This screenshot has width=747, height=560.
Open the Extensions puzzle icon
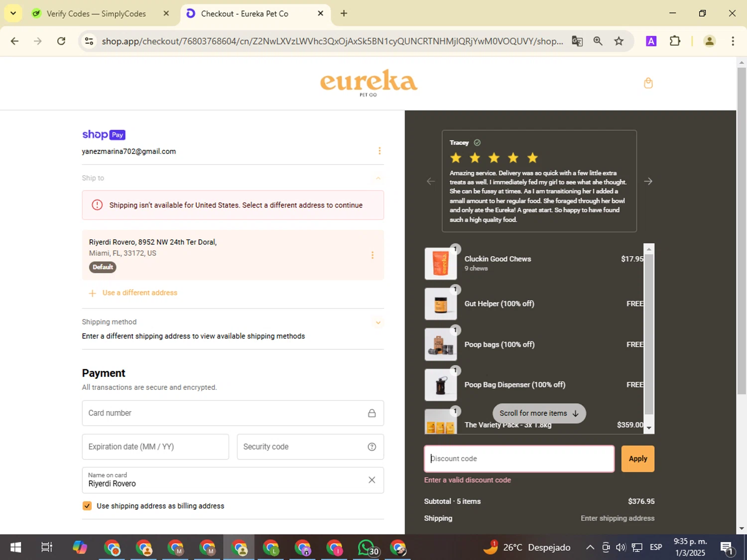point(675,41)
